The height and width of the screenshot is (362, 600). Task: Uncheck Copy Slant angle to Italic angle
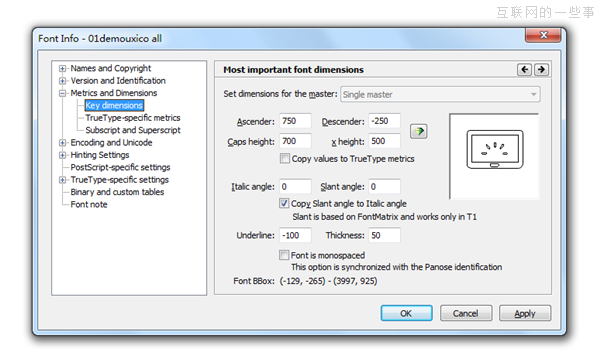click(284, 203)
